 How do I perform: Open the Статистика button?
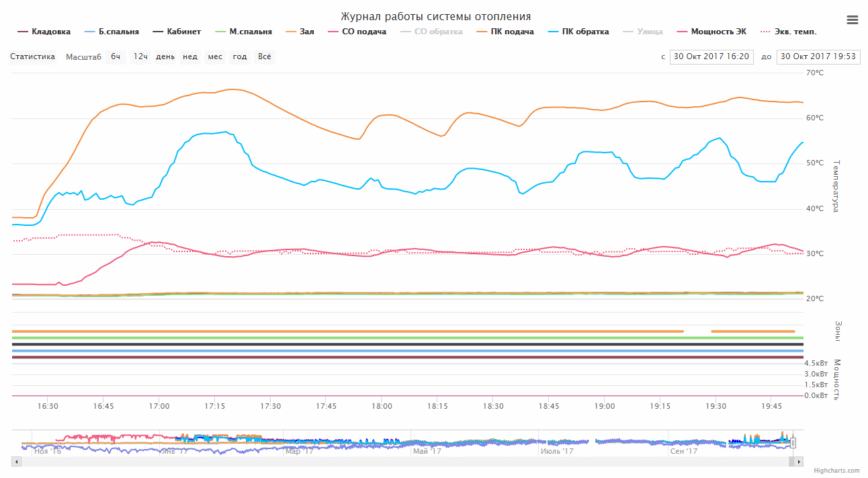pyautogui.click(x=32, y=56)
